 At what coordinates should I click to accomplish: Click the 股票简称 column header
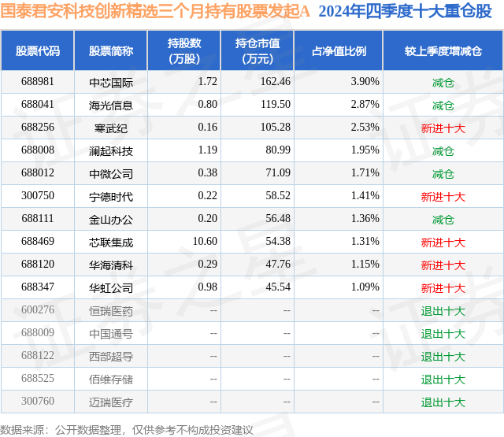pyautogui.click(x=111, y=50)
